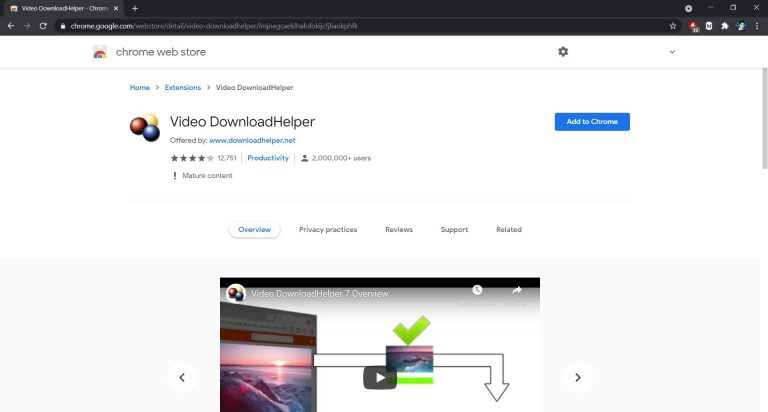Open the profile avatar in the toolbar
Image resolution: width=768 pixels, height=412 pixels.
(x=741, y=26)
